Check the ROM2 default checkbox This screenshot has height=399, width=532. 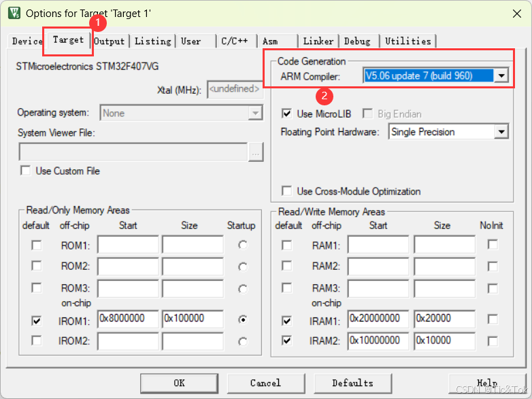tap(36, 266)
